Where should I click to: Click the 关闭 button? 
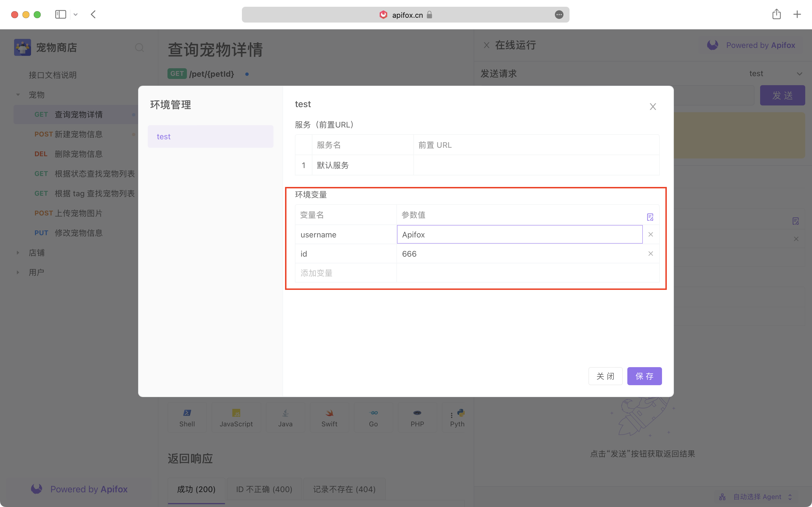(605, 376)
